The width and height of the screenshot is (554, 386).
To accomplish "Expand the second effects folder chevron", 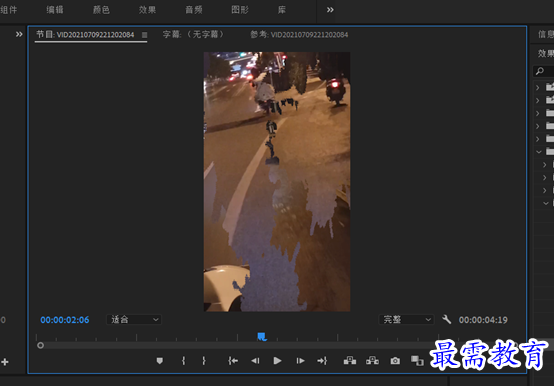I will pyautogui.click(x=538, y=100).
